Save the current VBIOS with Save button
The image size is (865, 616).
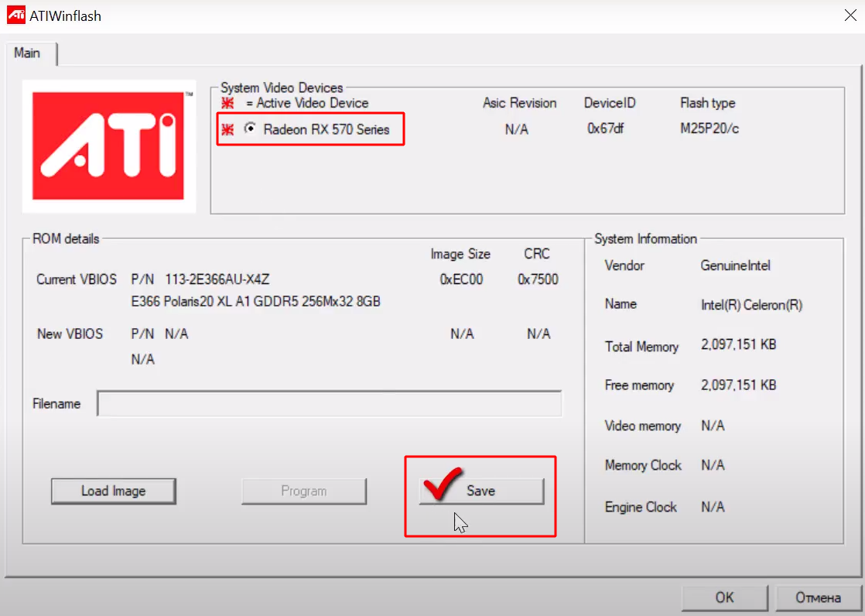point(481,491)
